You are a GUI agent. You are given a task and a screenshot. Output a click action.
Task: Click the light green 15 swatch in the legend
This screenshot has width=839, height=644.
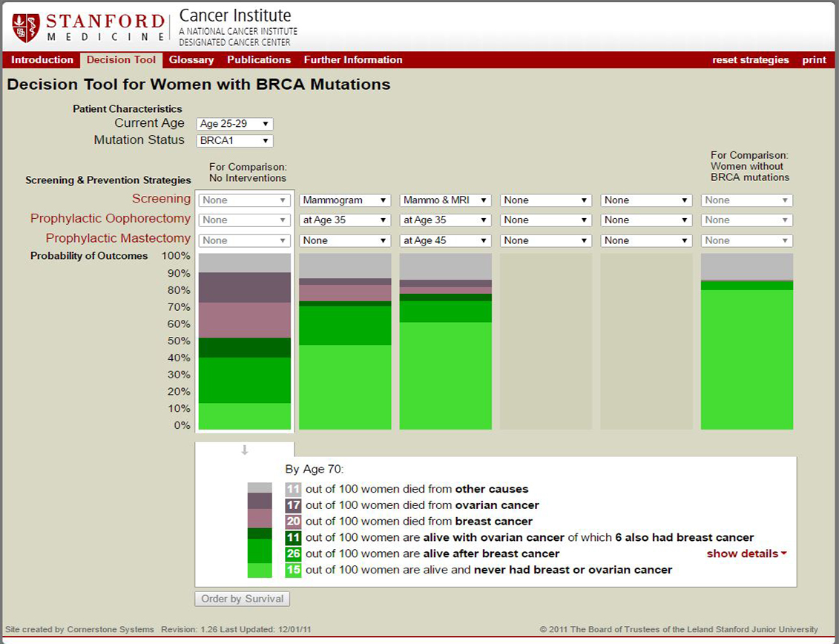click(293, 570)
